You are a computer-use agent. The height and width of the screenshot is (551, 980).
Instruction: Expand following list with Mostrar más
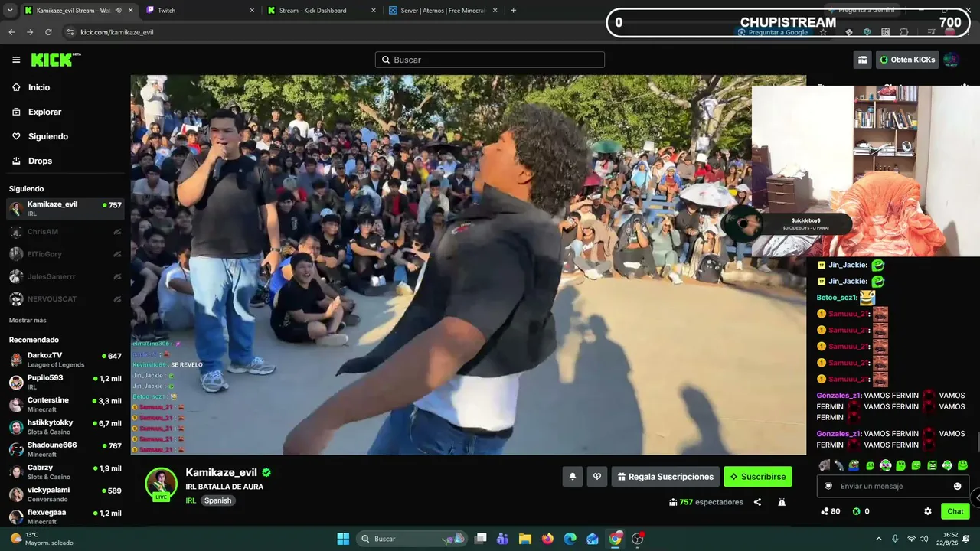pos(28,320)
